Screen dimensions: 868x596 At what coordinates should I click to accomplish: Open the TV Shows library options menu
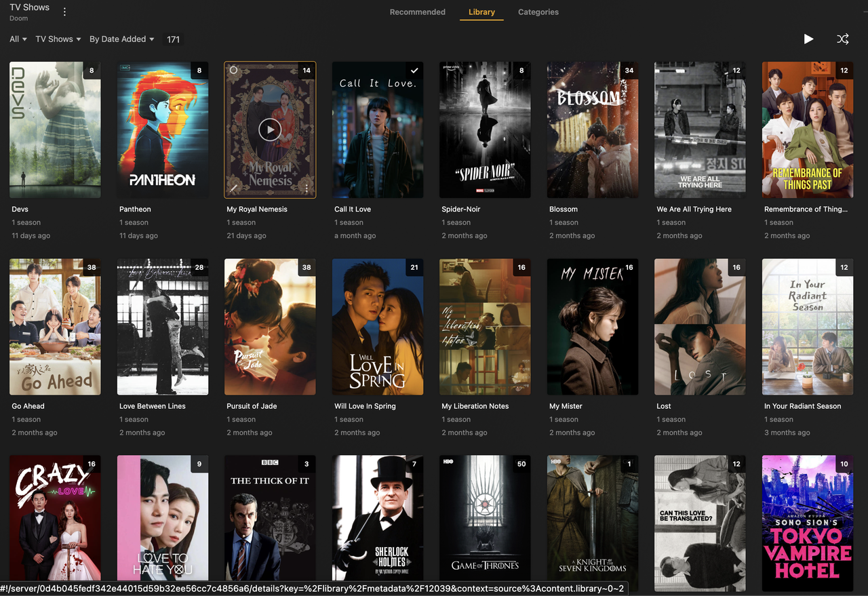click(x=64, y=12)
